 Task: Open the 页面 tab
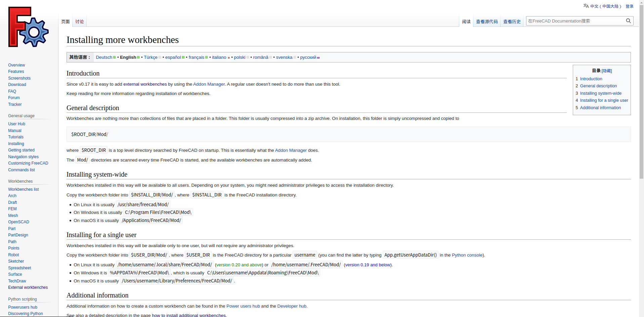click(x=66, y=21)
